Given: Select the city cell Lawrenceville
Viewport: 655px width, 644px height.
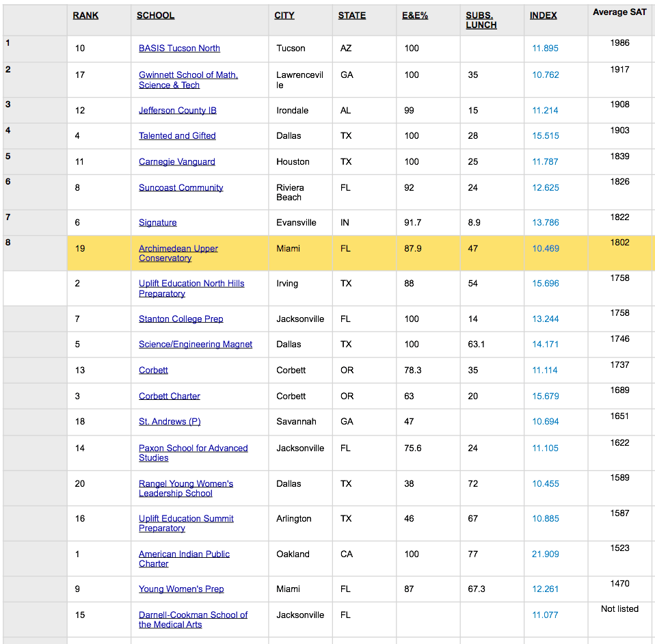Looking at the screenshot, I should click(x=299, y=80).
